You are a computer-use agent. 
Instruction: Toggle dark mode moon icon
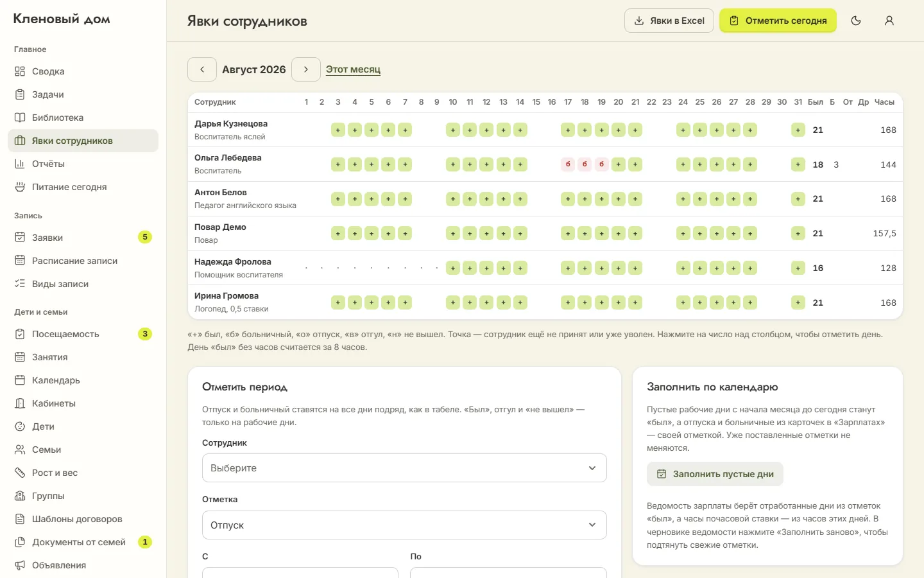pos(856,21)
